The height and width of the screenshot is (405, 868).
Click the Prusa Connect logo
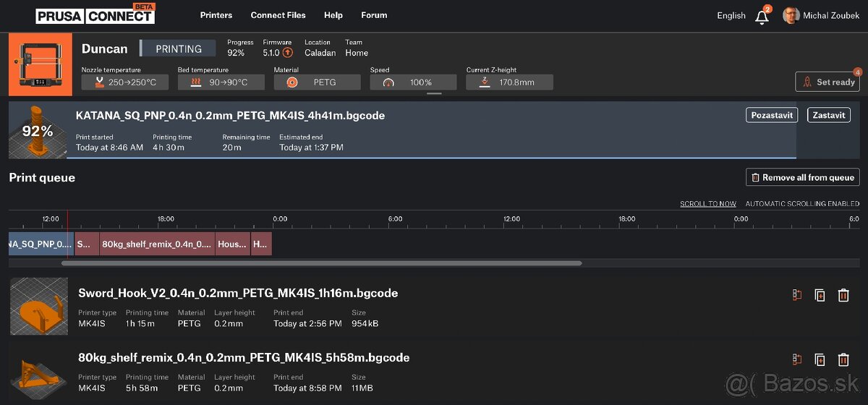(94, 15)
